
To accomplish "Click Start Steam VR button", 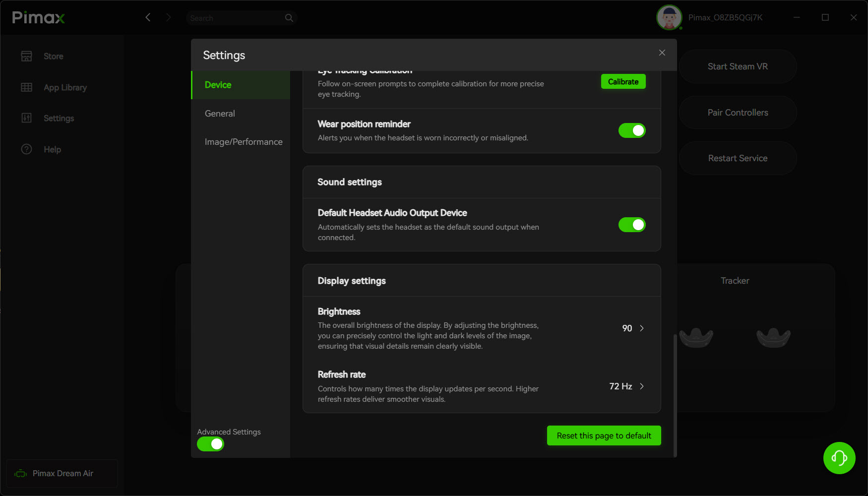I will point(738,66).
